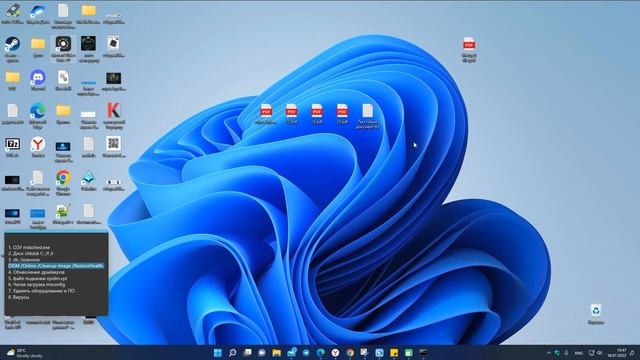Click note line '3. sfc /scannow'
The height and width of the screenshot is (360, 640).
(x=24, y=260)
